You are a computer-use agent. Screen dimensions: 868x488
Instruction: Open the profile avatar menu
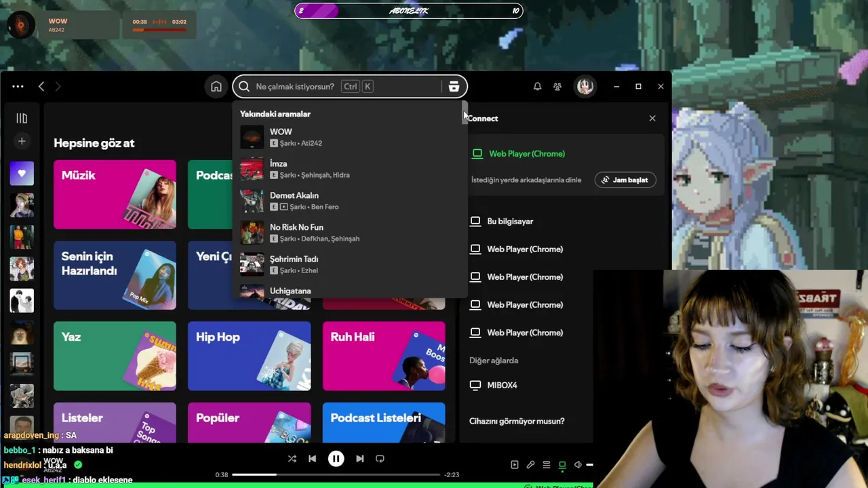pos(585,86)
